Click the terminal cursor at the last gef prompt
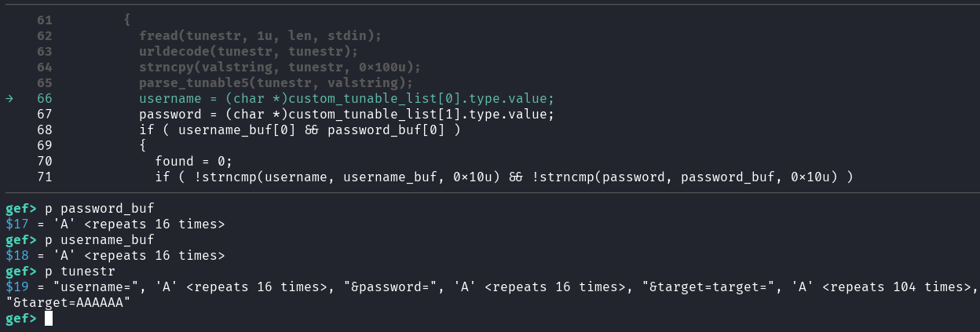The width and height of the screenshot is (980, 332). coord(49,318)
